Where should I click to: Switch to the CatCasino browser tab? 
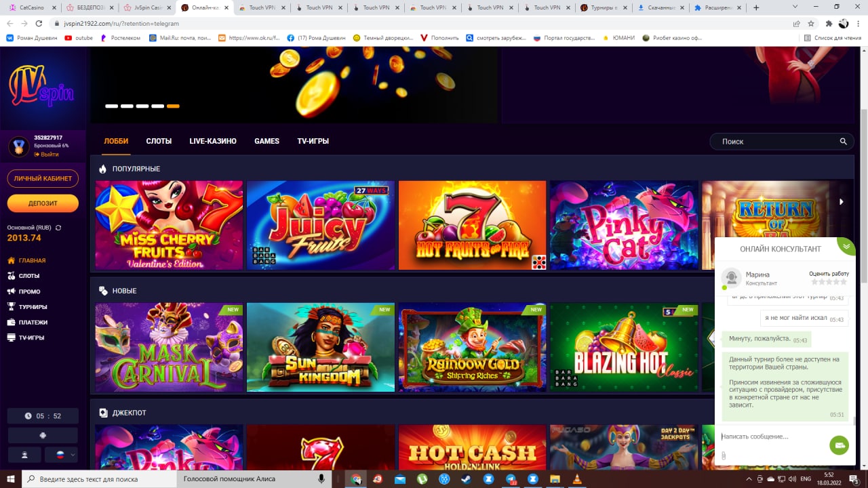pyautogui.click(x=31, y=8)
